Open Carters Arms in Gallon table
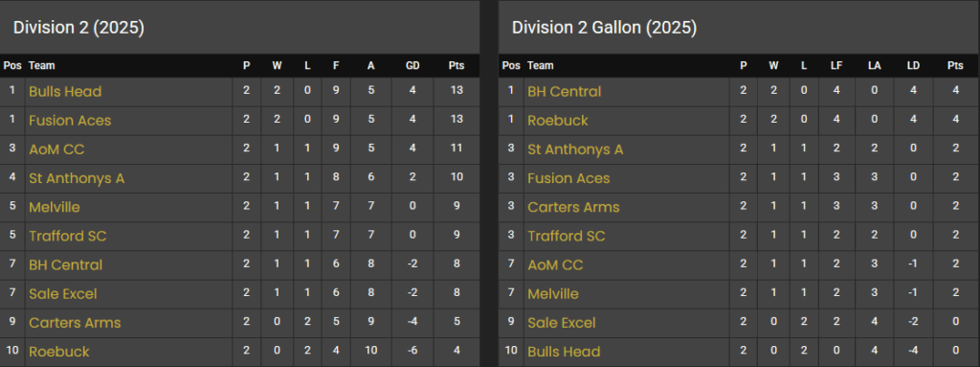The image size is (980, 367). tap(574, 207)
